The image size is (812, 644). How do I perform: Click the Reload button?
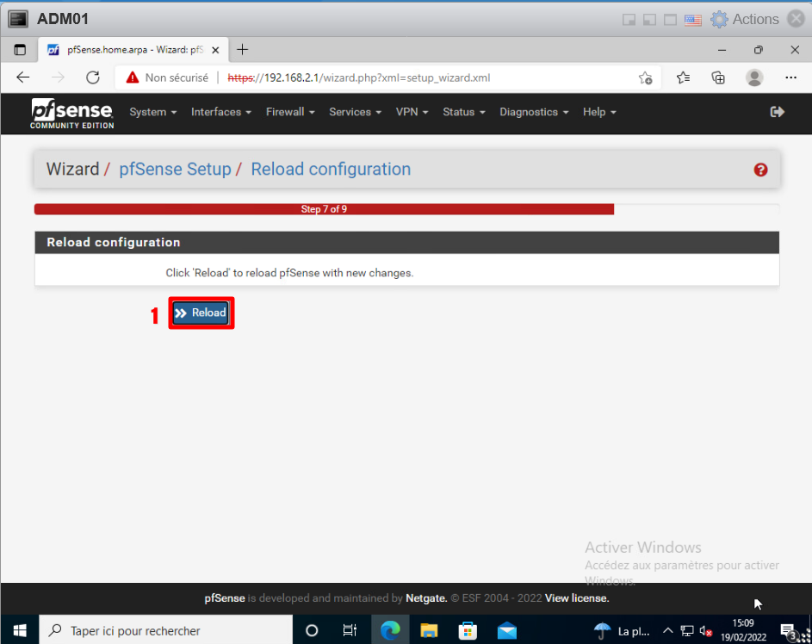[x=201, y=313]
